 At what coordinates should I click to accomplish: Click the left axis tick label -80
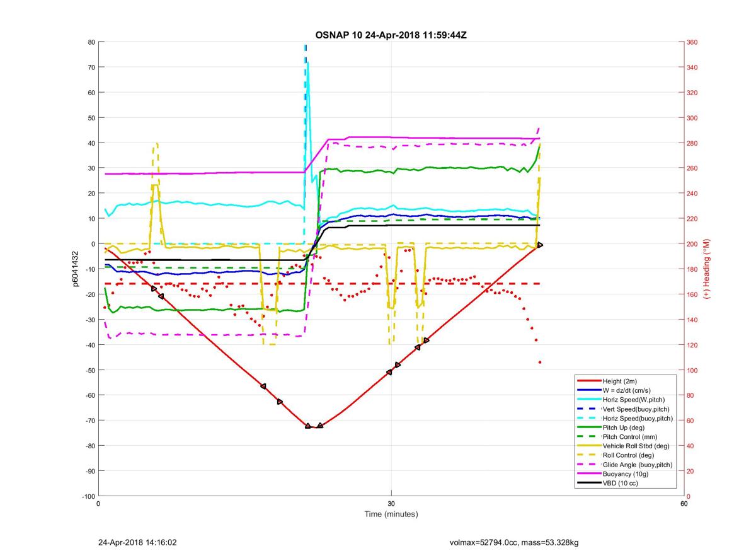(x=90, y=446)
